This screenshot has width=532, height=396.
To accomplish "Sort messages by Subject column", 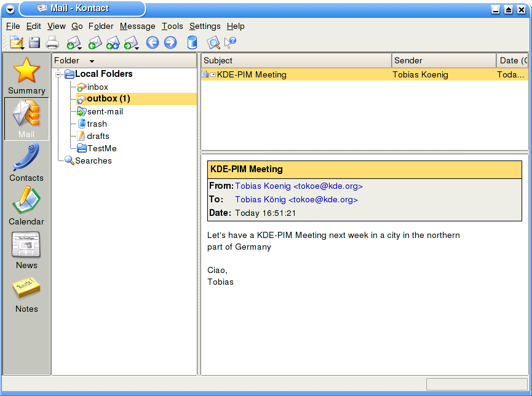I will click(296, 60).
